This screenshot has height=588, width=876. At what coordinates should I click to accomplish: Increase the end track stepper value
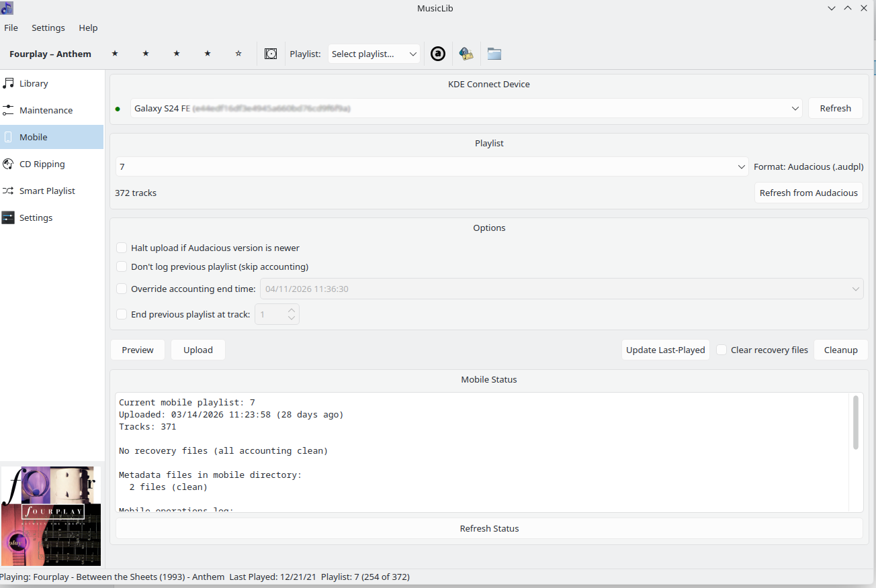click(292, 310)
